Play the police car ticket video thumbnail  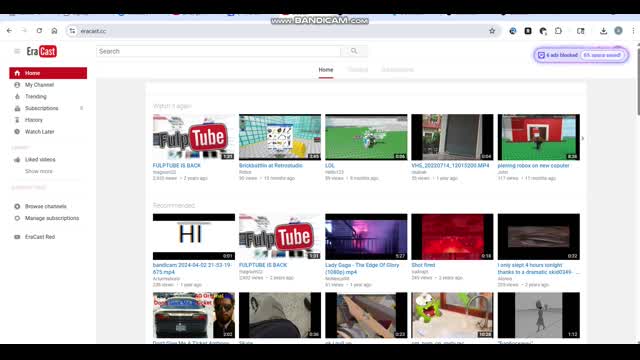[194, 315]
